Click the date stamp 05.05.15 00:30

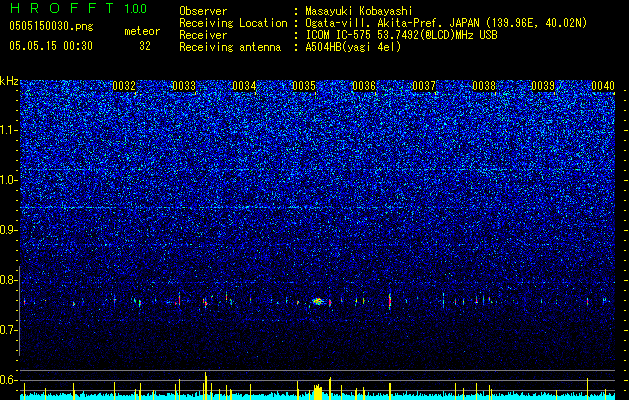click(51, 46)
